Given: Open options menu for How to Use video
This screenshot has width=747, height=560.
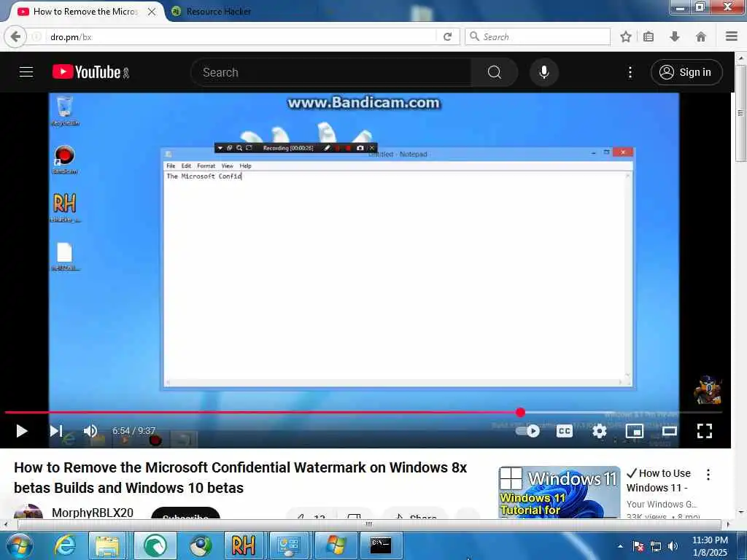Looking at the screenshot, I should (708, 474).
